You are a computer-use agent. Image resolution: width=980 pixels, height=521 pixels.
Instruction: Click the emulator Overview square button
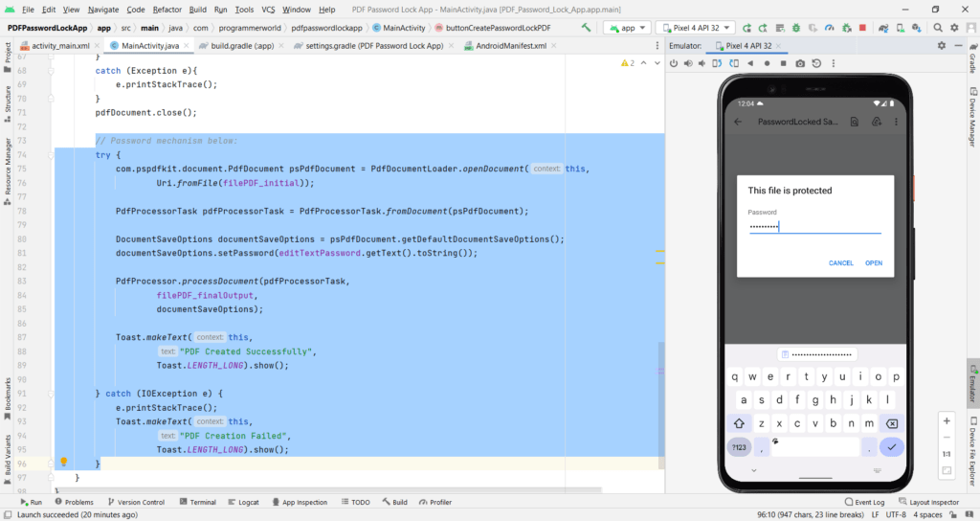tap(783, 63)
